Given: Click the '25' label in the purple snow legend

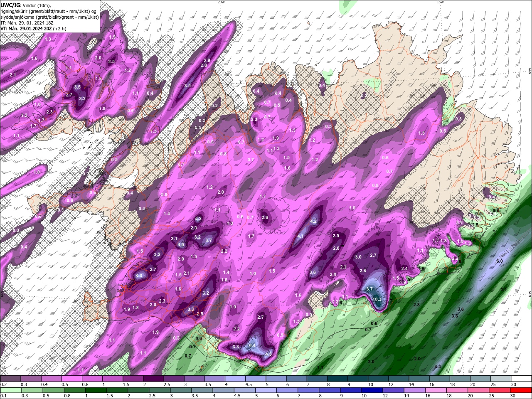Looking at the screenshot, I should 493,384.
